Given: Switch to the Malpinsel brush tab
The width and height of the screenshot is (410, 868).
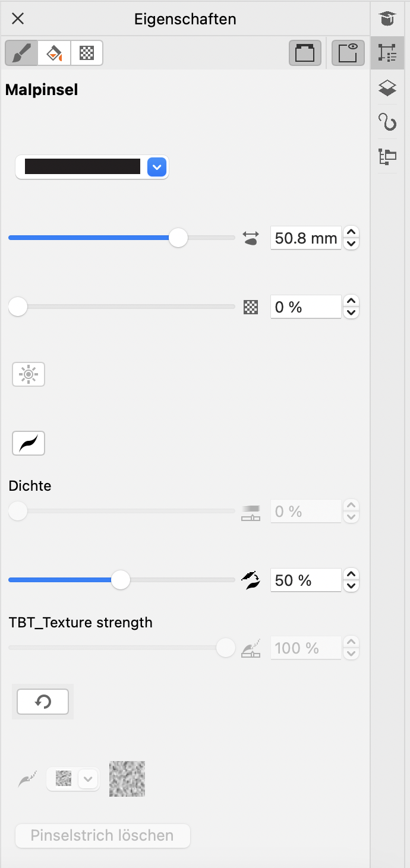Looking at the screenshot, I should pos(21,53).
